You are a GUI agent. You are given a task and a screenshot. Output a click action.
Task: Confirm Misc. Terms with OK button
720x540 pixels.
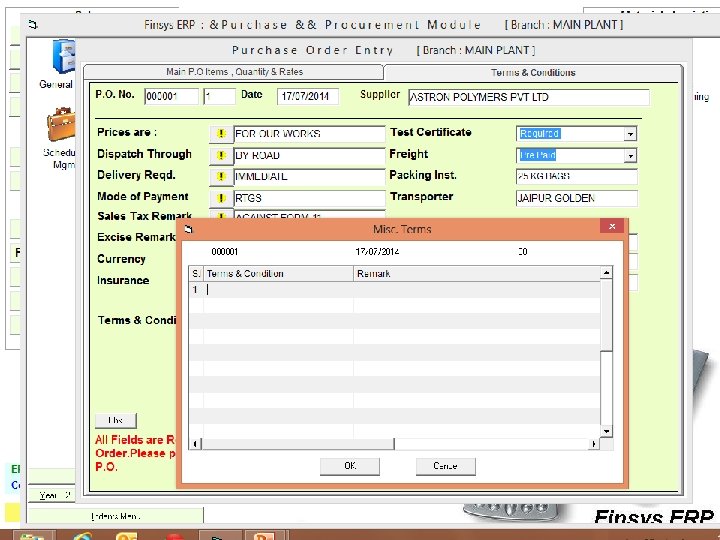tap(350, 466)
